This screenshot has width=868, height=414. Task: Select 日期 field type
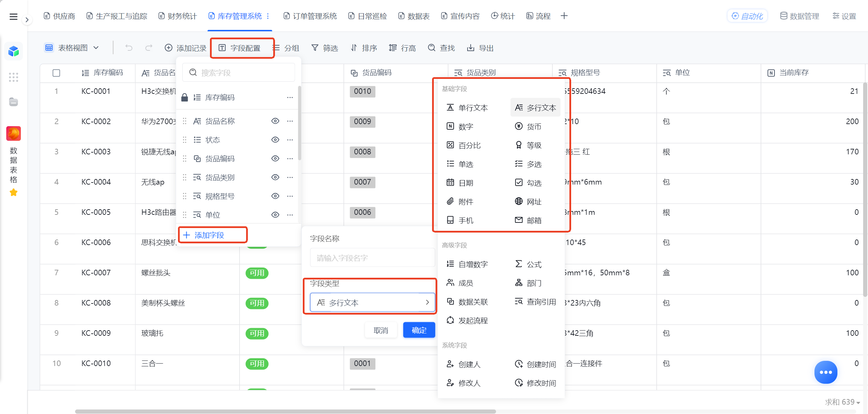tap(460, 183)
